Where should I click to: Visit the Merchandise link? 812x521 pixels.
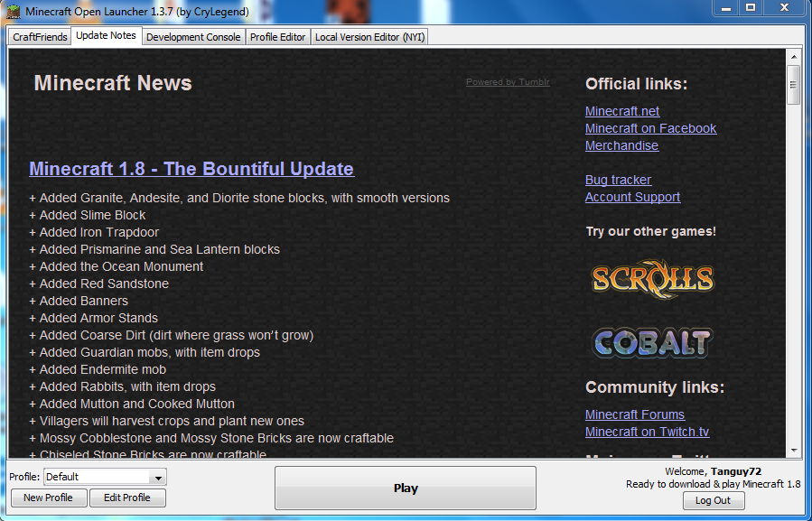click(622, 145)
